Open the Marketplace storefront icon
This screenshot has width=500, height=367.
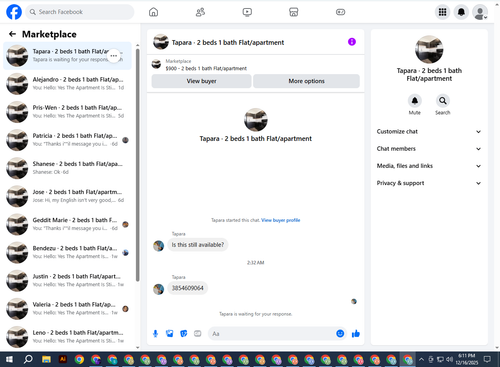pyautogui.click(x=294, y=12)
